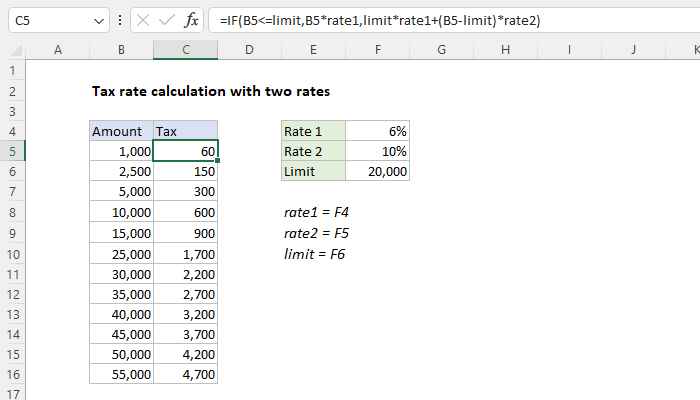Click the Tax header cell
Image resolution: width=700 pixels, height=400 pixels.
click(x=186, y=131)
